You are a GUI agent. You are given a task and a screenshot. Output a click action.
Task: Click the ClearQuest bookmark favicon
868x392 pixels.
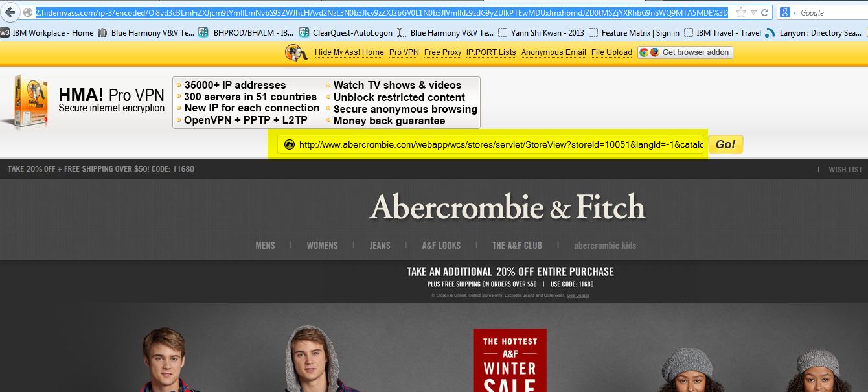click(x=304, y=32)
